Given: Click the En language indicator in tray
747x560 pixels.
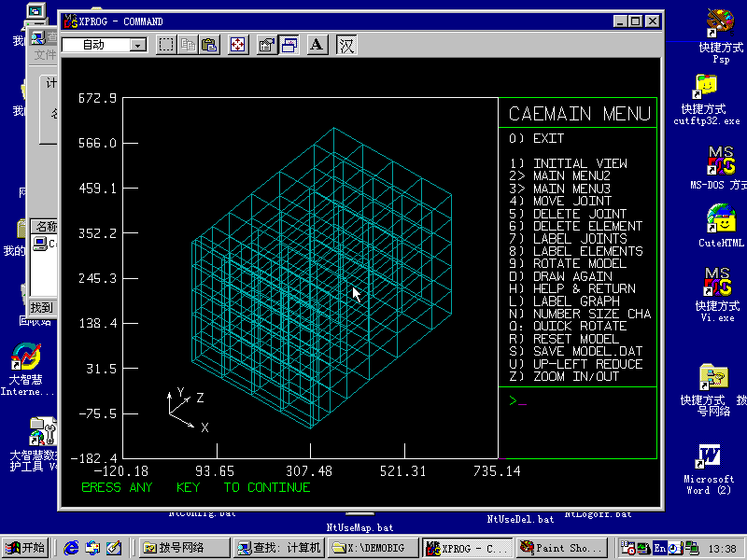Looking at the screenshot, I should [660, 548].
